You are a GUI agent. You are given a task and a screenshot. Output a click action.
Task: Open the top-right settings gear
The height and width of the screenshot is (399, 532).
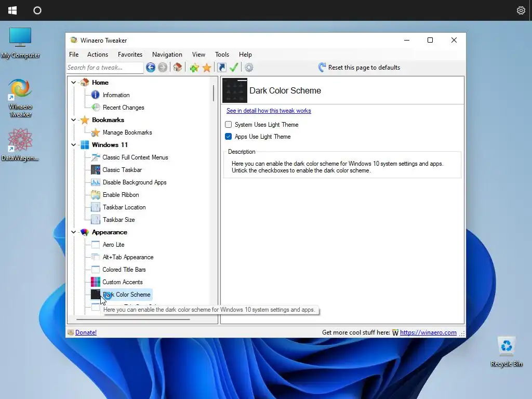(521, 10)
